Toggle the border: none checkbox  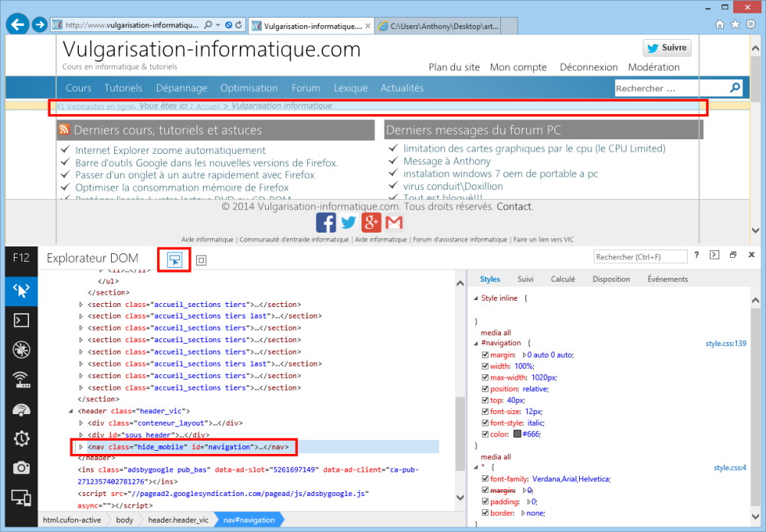[x=485, y=512]
